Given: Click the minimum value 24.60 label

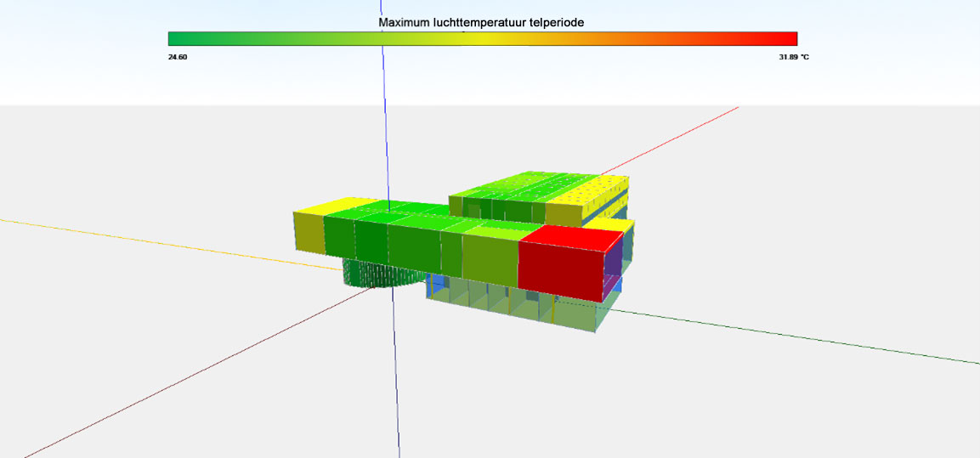Looking at the screenshot, I should 178,58.
